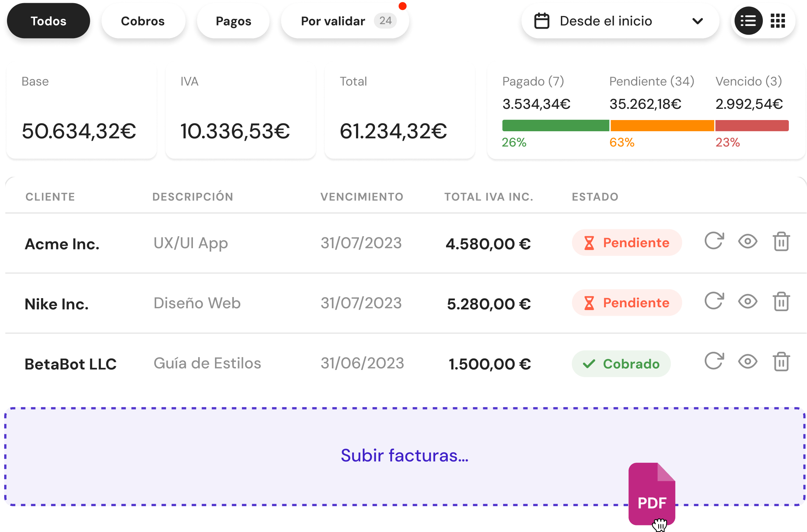This screenshot has height=532, width=807.
Task: Refresh the Nike Inc. invoice
Action: click(714, 301)
